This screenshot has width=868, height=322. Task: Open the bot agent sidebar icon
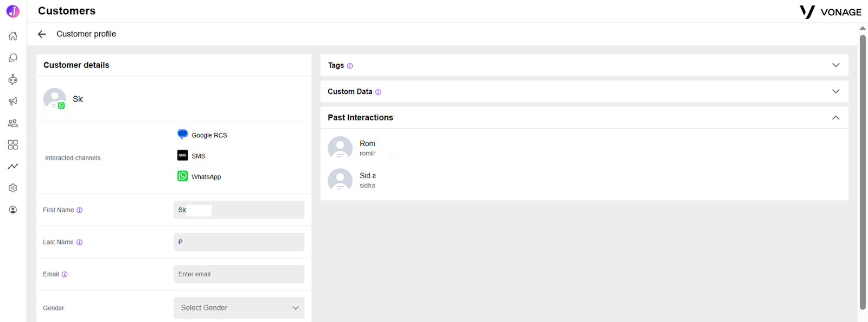13,80
